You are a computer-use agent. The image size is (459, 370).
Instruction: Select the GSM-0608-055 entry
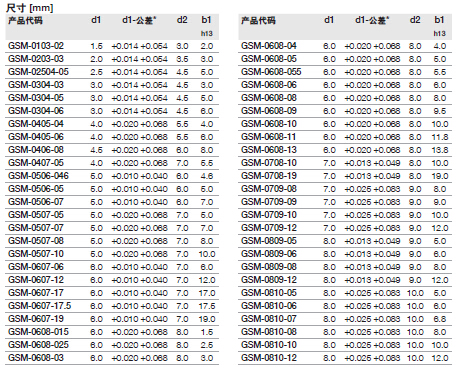(x=271, y=72)
